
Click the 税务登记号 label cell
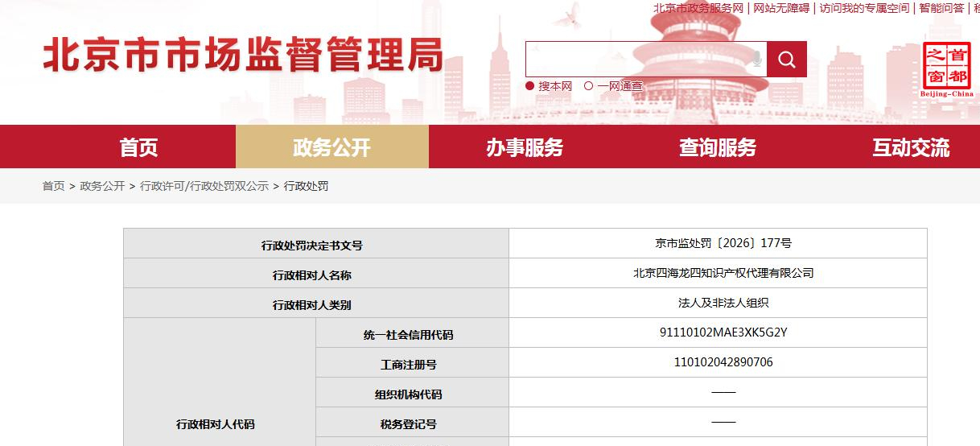click(x=413, y=423)
